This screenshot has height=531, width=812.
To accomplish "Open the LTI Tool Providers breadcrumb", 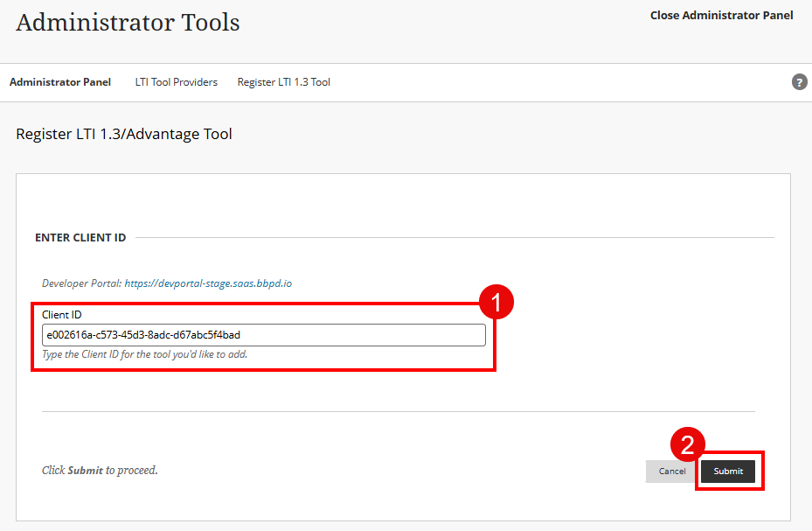I will pyautogui.click(x=176, y=81).
